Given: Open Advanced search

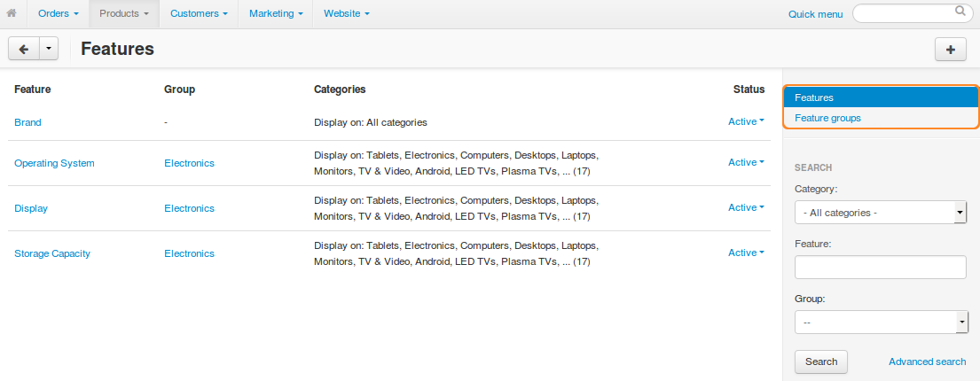Looking at the screenshot, I should 927,362.
